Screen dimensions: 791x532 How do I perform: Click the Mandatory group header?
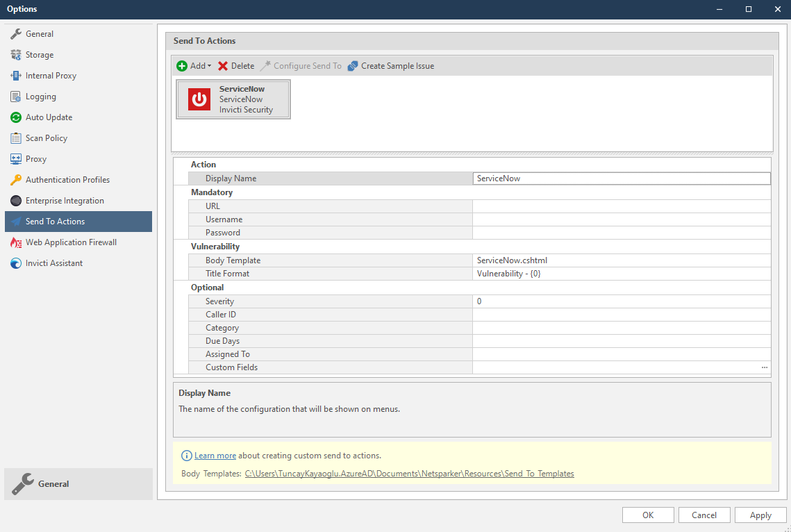[x=211, y=192]
